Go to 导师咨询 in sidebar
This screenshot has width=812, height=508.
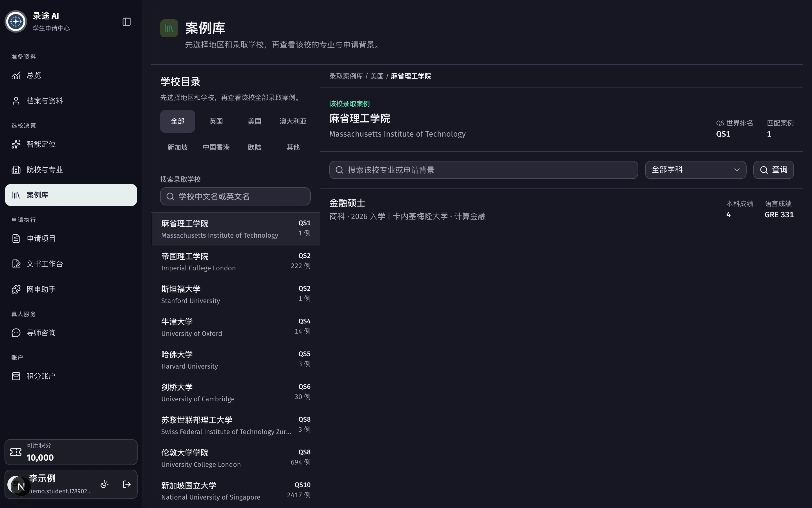(x=71, y=333)
